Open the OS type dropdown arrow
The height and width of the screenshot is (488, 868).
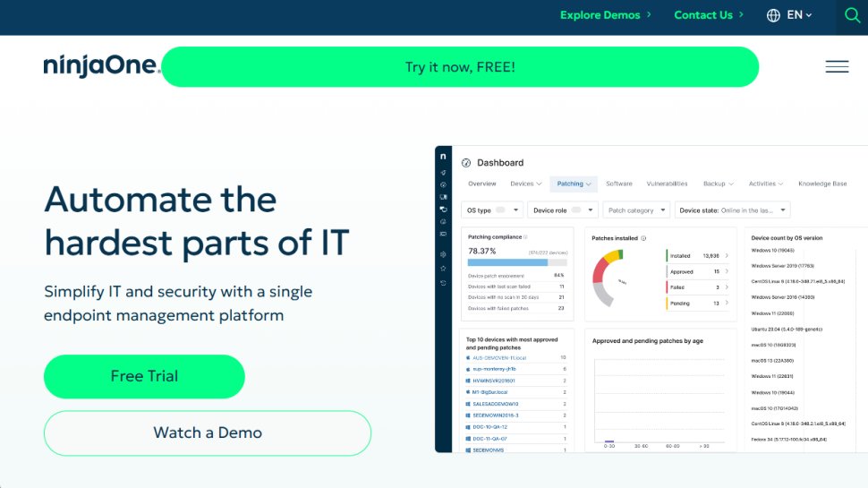[515, 210]
